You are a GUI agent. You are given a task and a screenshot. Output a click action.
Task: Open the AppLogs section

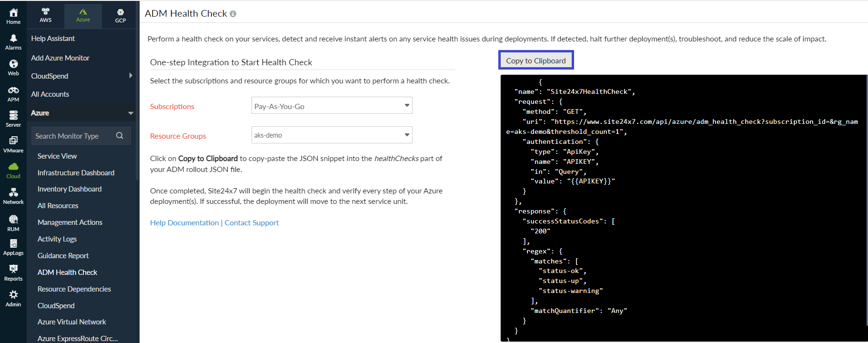point(13,248)
